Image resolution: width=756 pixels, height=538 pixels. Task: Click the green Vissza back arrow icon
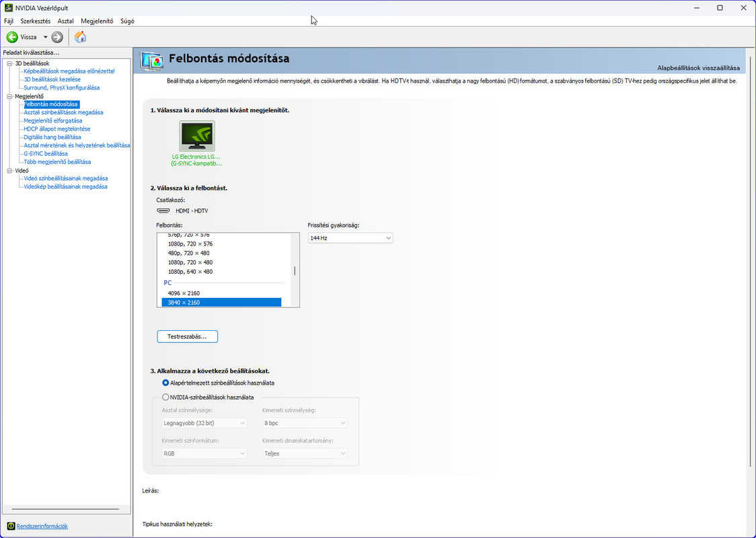(x=12, y=37)
